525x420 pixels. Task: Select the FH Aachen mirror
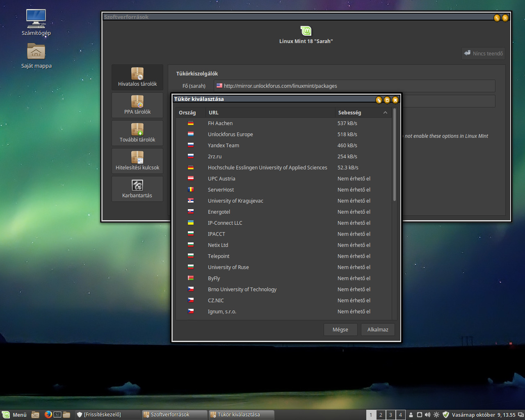coord(283,123)
